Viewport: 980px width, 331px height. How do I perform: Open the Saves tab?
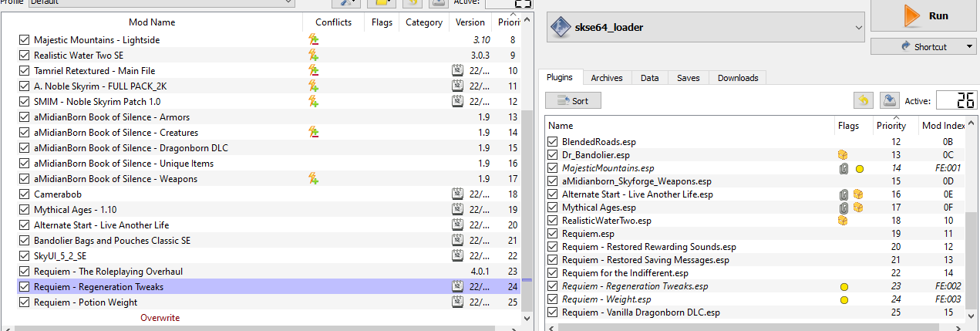tap(689, 77)
